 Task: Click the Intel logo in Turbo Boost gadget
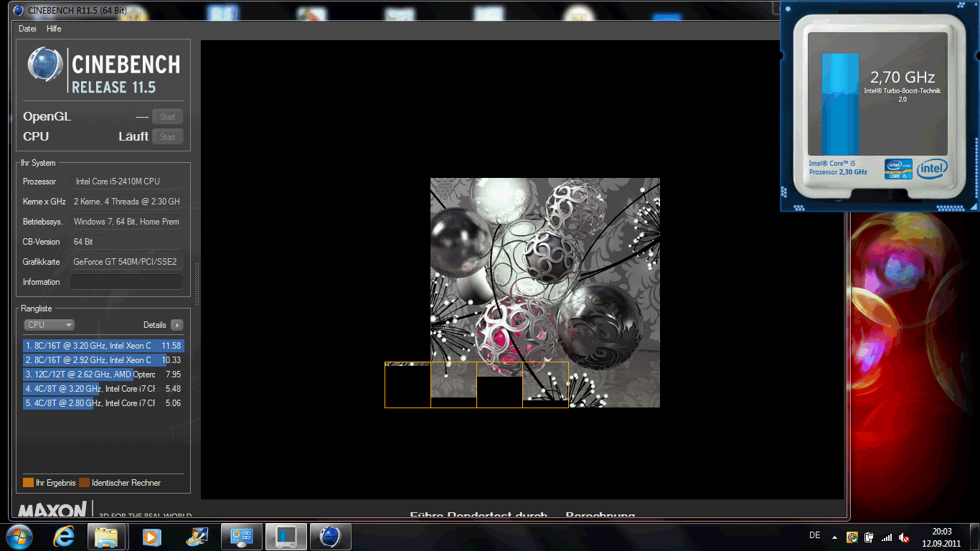932,169
